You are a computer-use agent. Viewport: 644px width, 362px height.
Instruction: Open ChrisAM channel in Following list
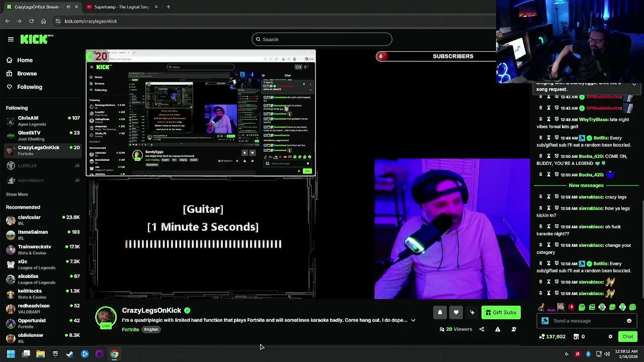click(43, 121)
